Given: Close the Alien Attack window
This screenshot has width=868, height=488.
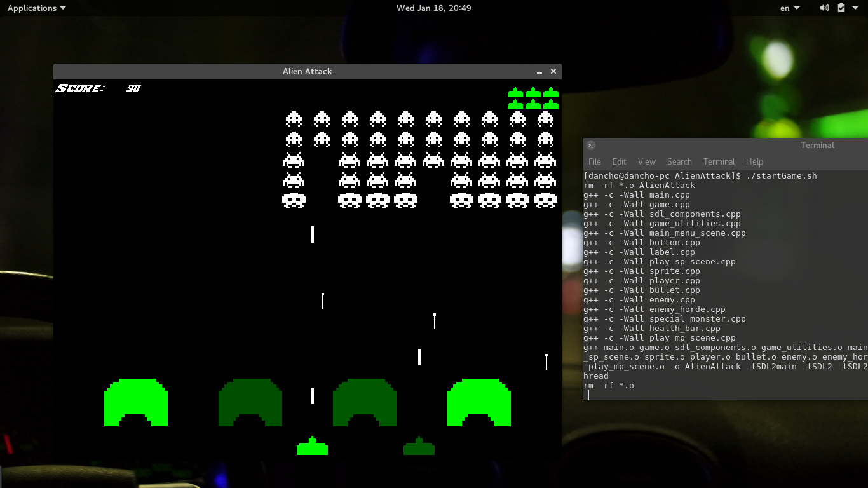Looking at the screenshot, I should (x=553, y=72).
